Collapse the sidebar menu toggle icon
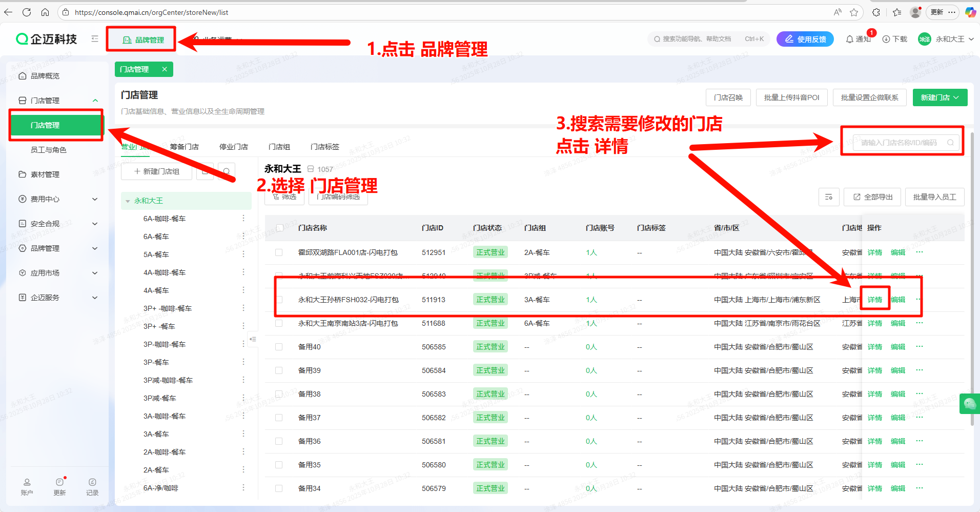980x512 pixels. tap(95, 39)
